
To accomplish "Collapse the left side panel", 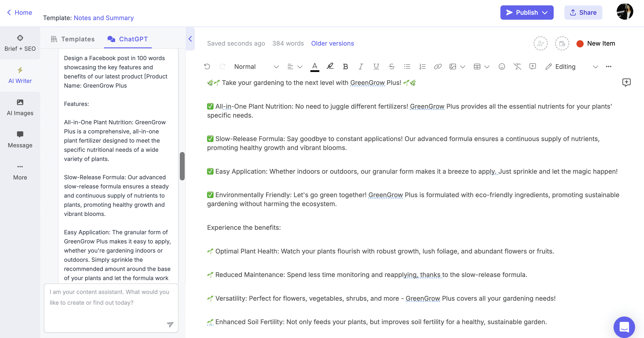I will (x=190, y=39).
